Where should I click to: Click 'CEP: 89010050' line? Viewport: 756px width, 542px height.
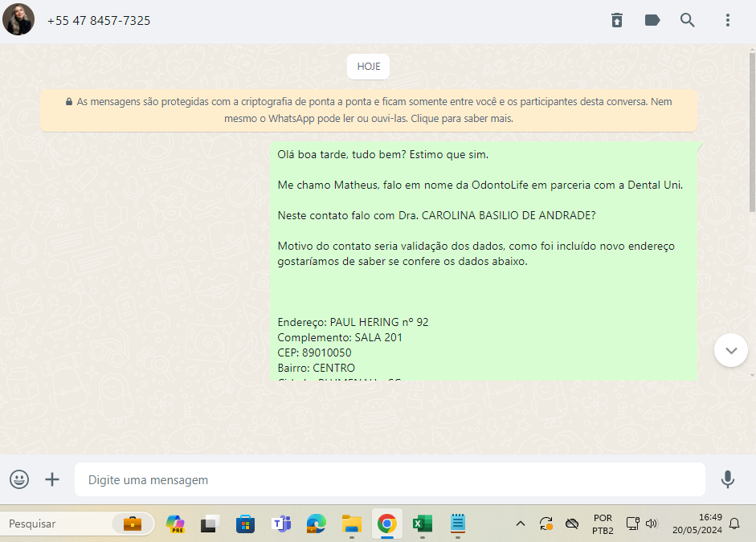(314, 353)
